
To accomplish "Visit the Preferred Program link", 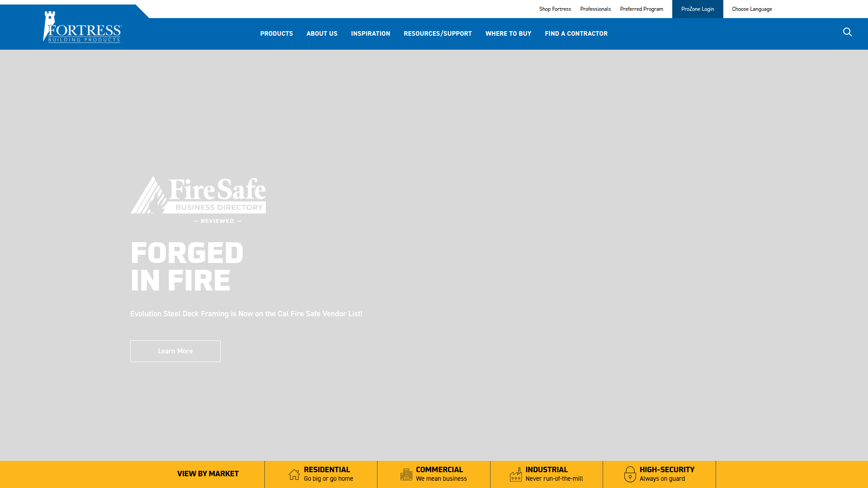I will [642, 9].
